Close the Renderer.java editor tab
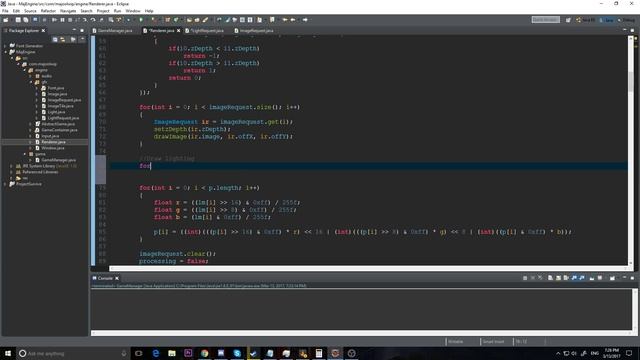Viewport: 640px width, 360px height. [x=178, y=31]
